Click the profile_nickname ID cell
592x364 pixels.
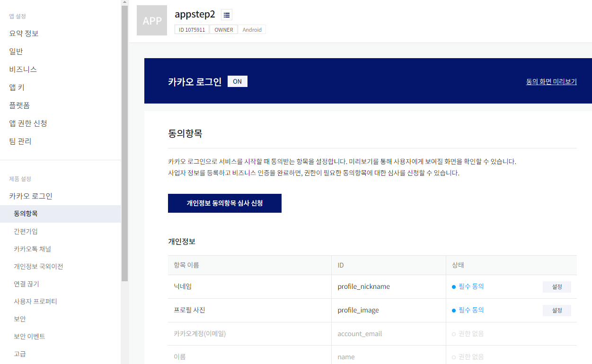point(389,286)
